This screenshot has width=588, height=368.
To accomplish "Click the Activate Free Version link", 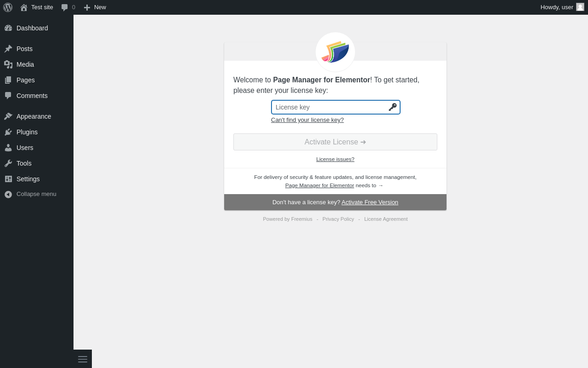I will [370, 202].
